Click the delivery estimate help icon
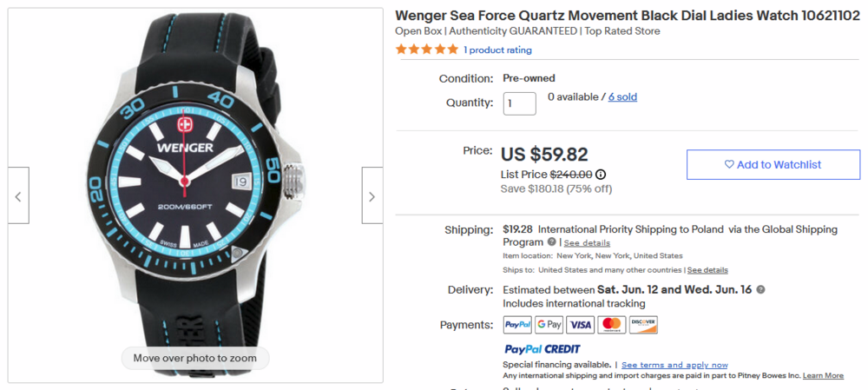The width and height of the screenshot is (868, 390). pyautogui.click(x=761, y=289)
